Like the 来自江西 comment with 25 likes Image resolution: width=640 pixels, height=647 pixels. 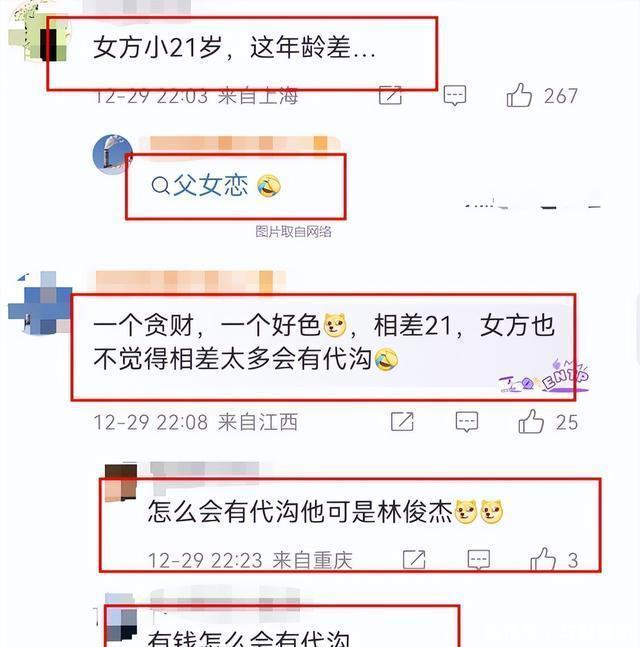[531, 422]
